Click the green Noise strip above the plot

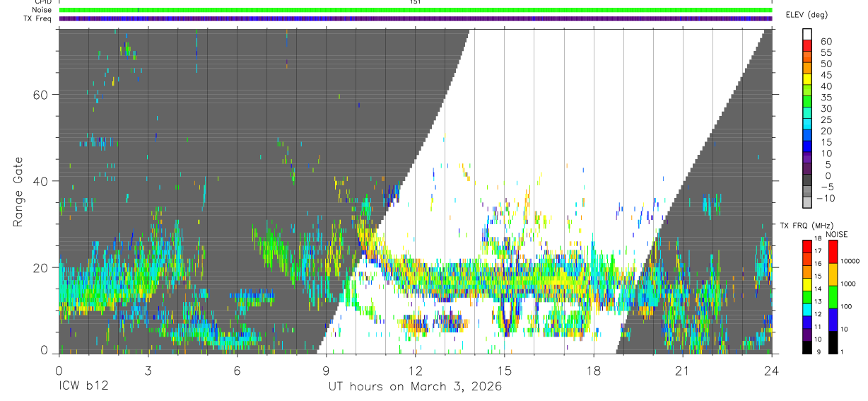click(x=416, y=10)
